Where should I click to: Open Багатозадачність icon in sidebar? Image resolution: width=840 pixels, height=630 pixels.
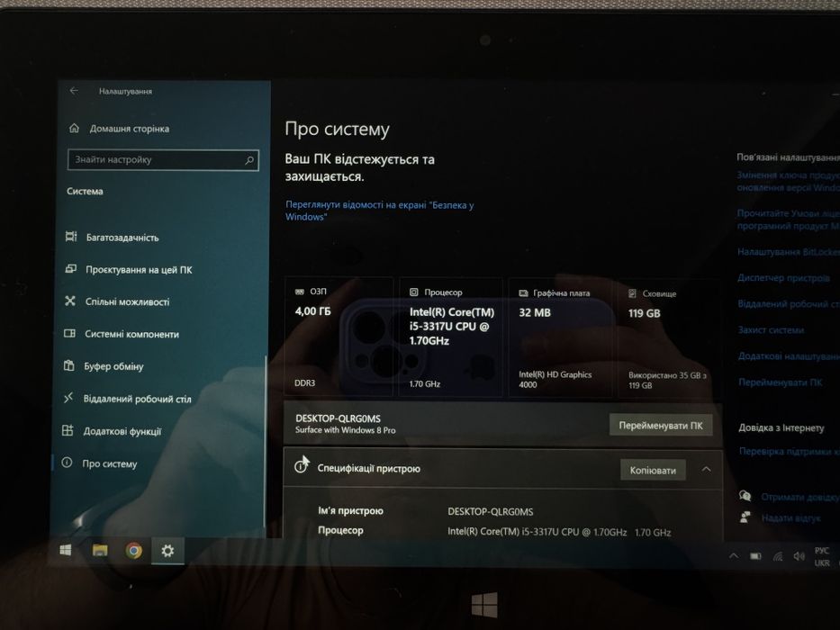pos(71,236)
